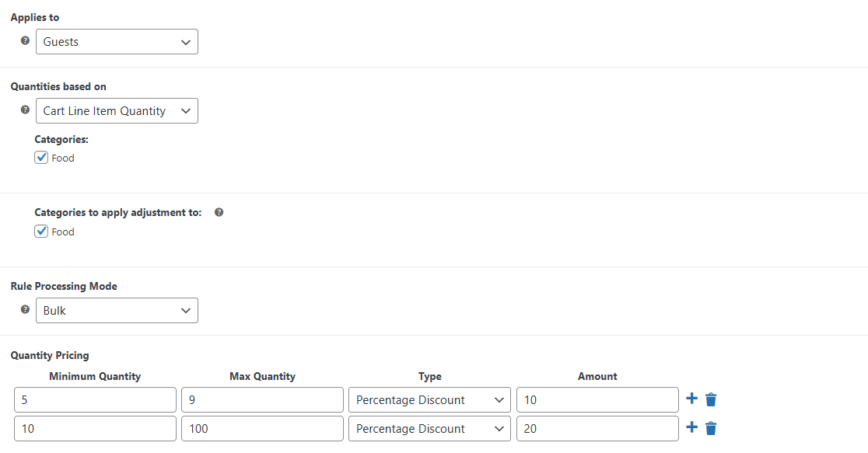The image size is (868, 453).
Task: Click Amount field containing 20
Action: pyautogui.click(x=597, y=429)
